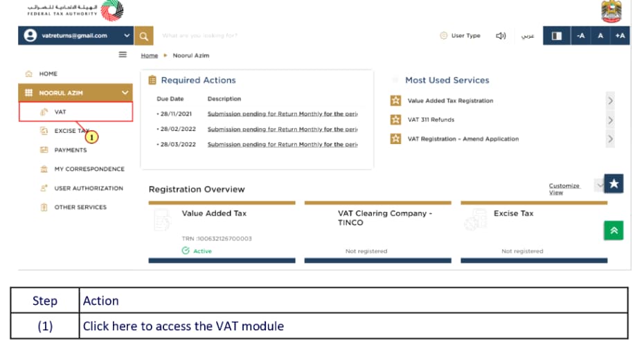Image resolution: width=644 pixels, height=356 pixels.
Task: Open Value Added Tax Registration service
Action: (450, 100)
